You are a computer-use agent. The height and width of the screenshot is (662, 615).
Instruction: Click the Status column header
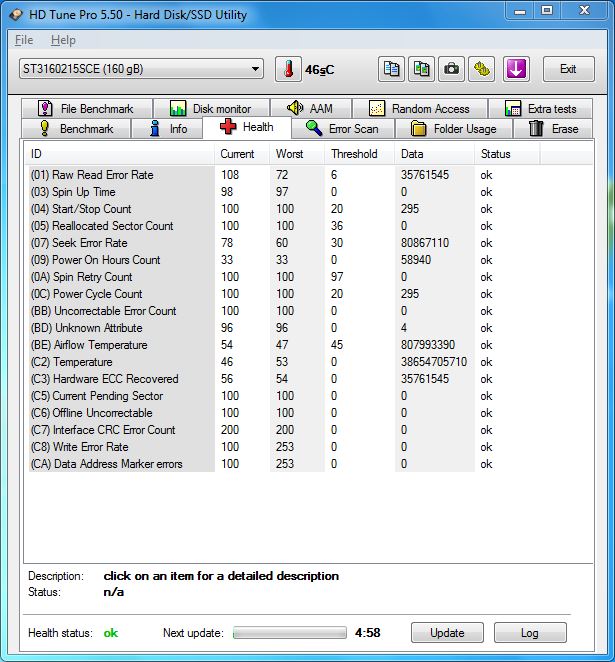pos(507,154)
